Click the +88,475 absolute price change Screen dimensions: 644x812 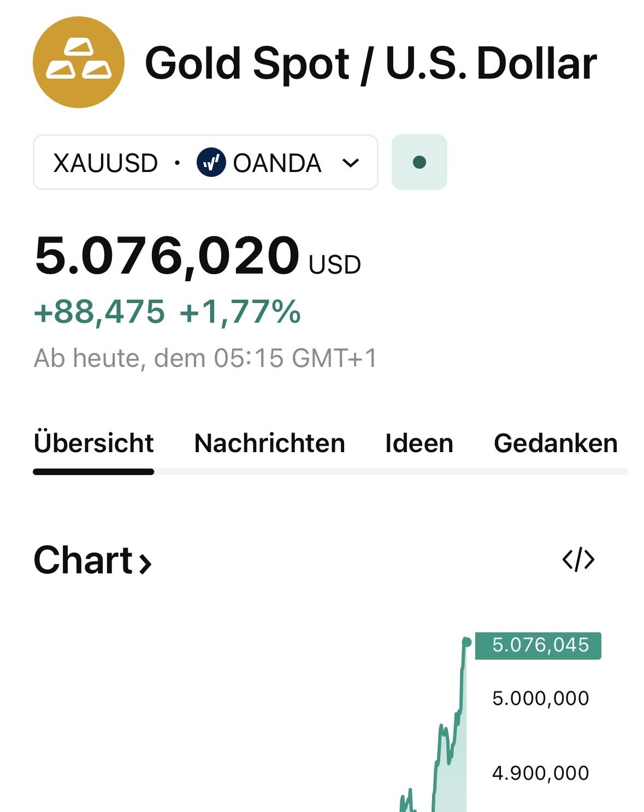point(99,312)
